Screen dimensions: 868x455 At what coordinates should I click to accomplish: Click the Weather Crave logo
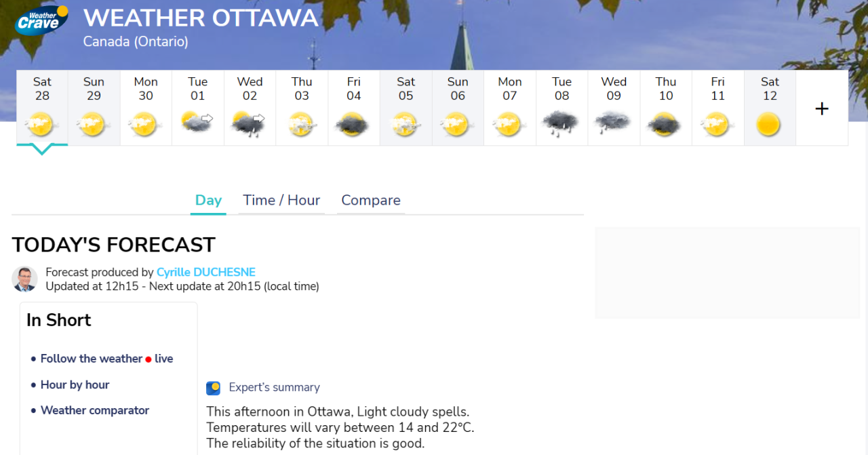click(x=41, y=20)
